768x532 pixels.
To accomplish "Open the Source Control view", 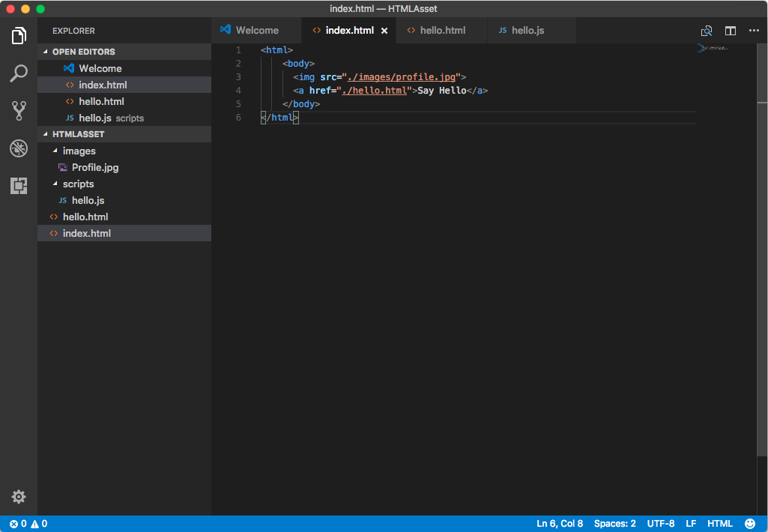I will [x=19, y=111].
